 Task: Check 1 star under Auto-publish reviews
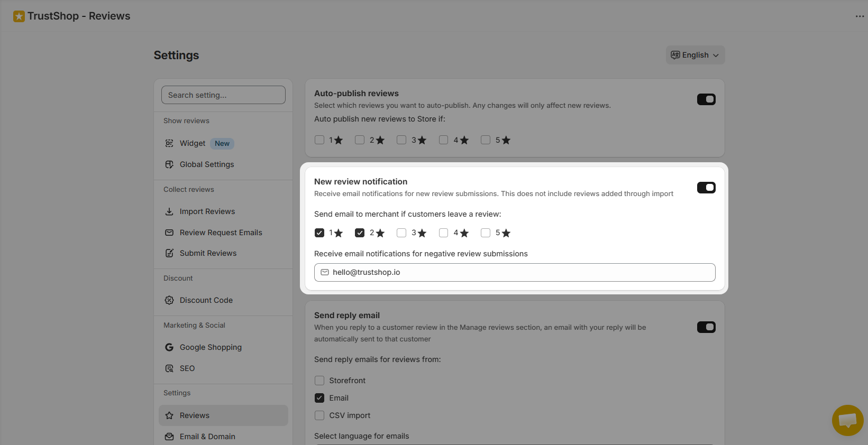tap(319, 140)
